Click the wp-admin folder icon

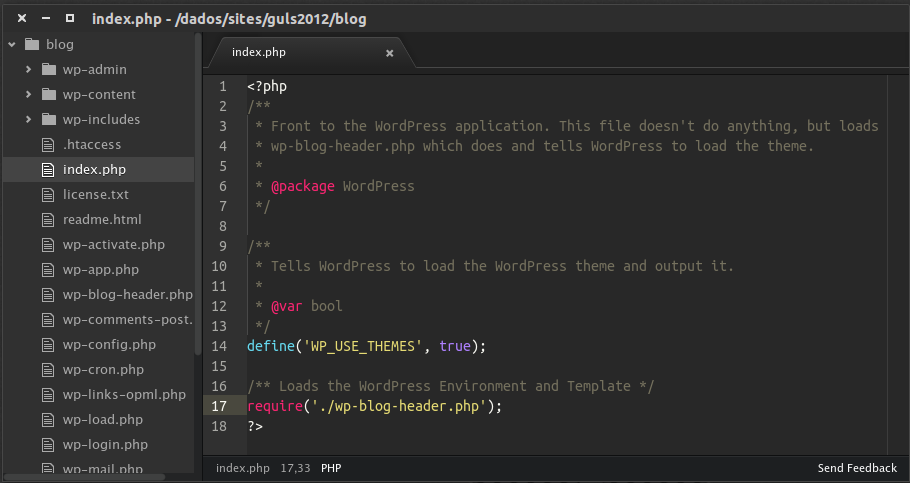[49, 69]
